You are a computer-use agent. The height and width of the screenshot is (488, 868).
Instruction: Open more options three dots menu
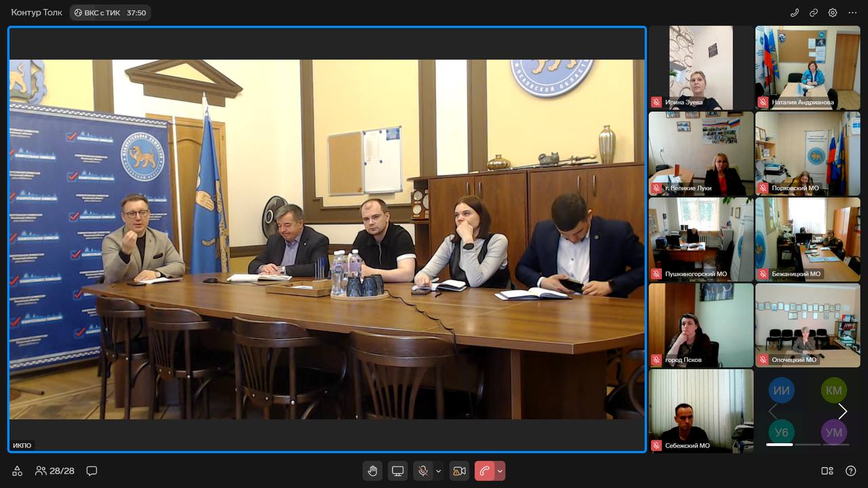(x=852, y=12)
